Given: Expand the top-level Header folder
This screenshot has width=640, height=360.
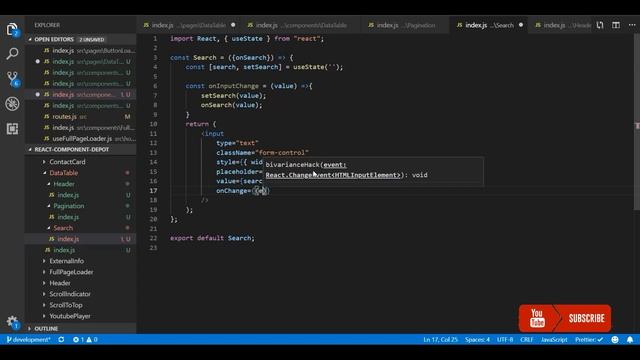Looking at the screenshot, I should [60, 283].
